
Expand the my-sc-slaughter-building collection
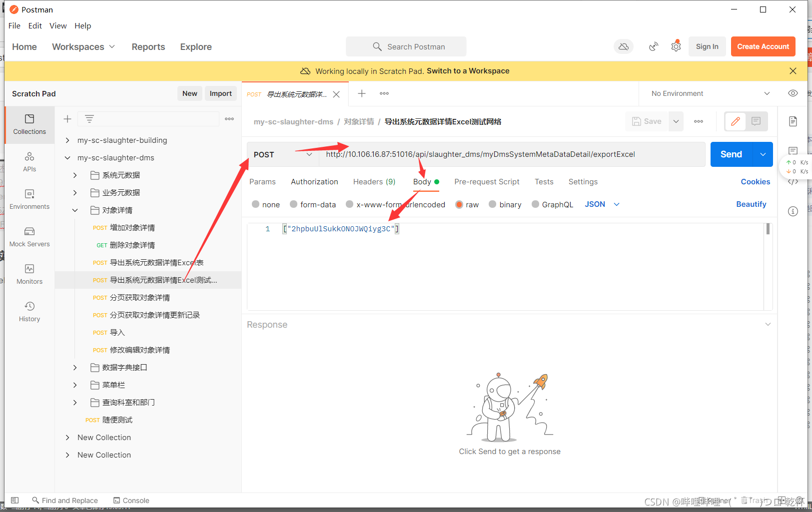point(67,140)
